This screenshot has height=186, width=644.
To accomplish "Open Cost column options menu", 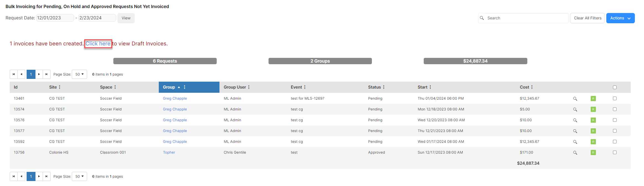I will pos(532,87).
